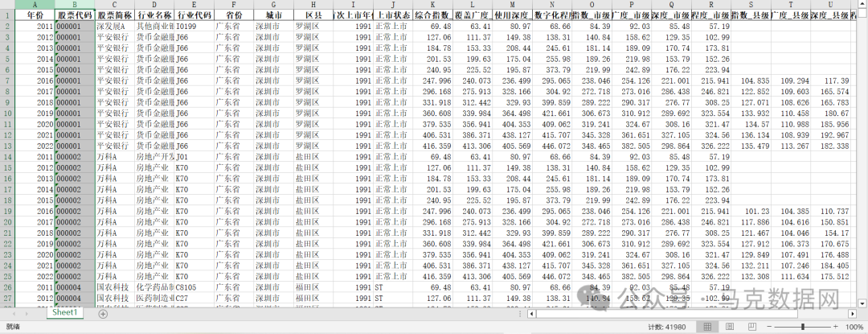
Task: Select cell containing 化学药品制
Action: click(x=154, y=288)
